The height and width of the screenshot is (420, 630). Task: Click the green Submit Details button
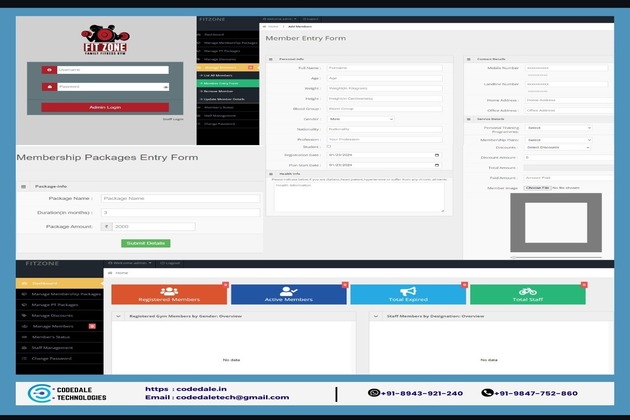147,243
